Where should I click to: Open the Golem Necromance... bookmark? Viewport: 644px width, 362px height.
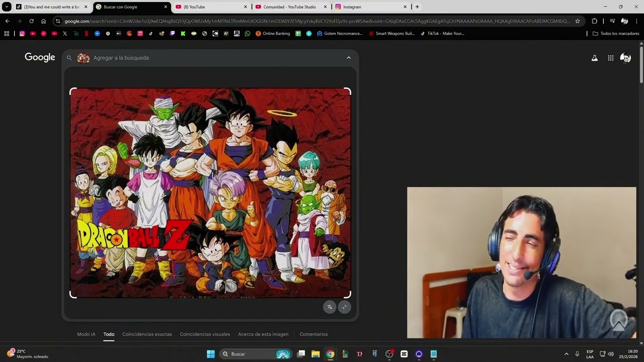[340, 34]
